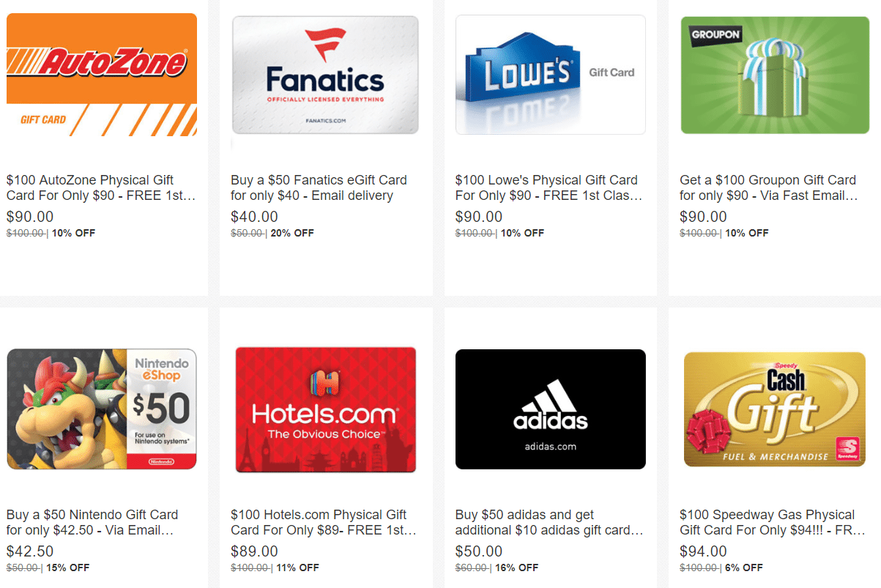Viewport: 881px width, 588px height.
Task: Open the $100 Lowe's Physical Gift Card title
Action: tap(549, 187)
